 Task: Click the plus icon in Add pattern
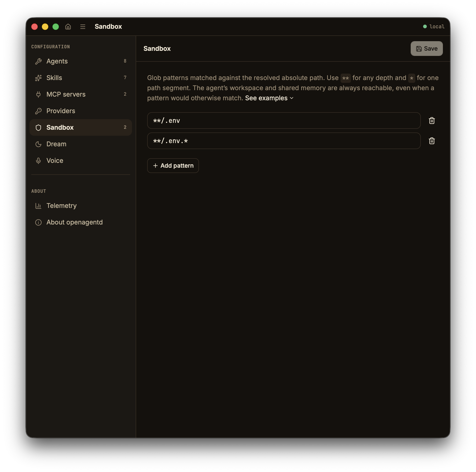point(155,166)
